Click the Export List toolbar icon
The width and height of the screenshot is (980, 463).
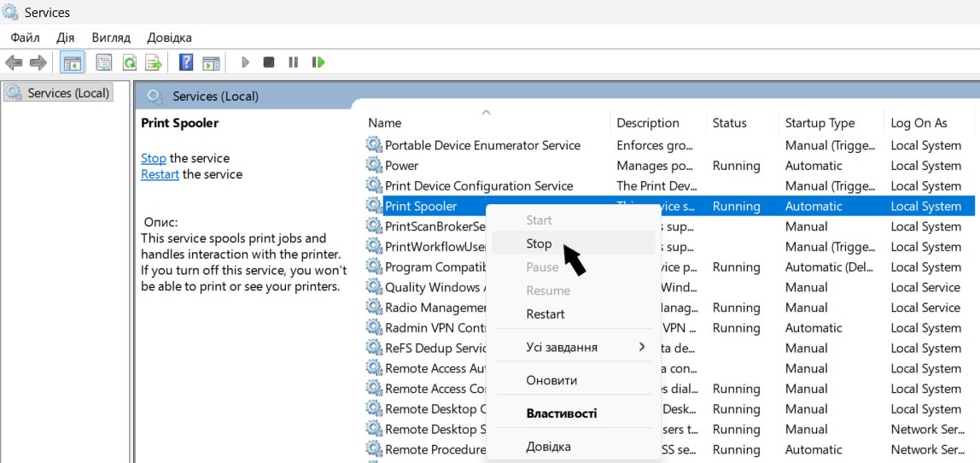tap(154, 62)
